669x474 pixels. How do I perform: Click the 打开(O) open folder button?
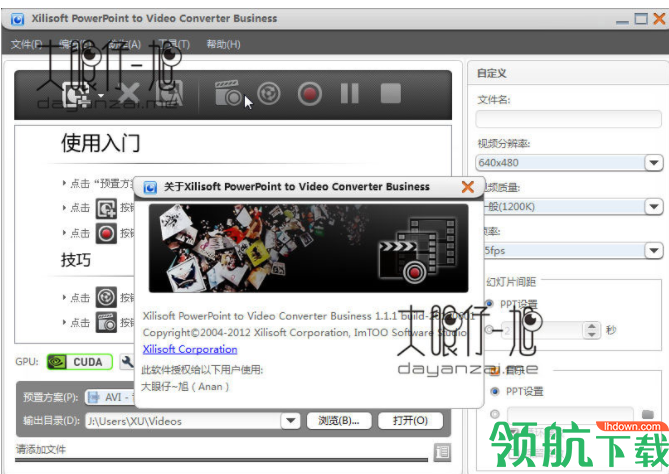(x=410, y=421)
